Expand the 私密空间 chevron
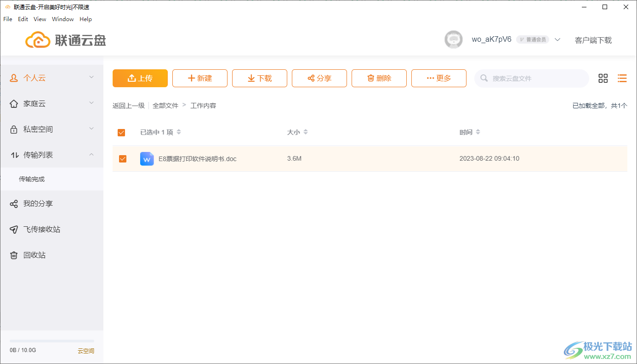637x364 pixels. [91, 129]
